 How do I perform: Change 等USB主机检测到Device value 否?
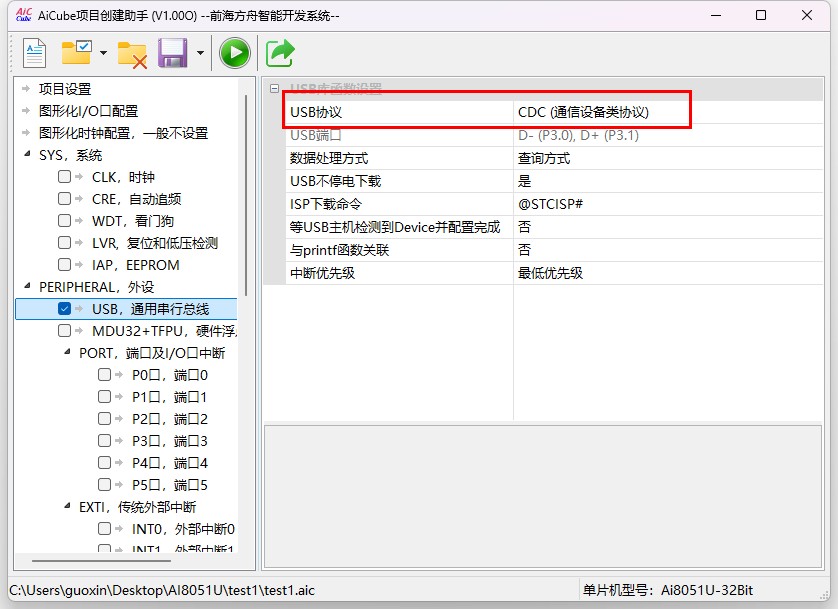(x=668, y=227)
